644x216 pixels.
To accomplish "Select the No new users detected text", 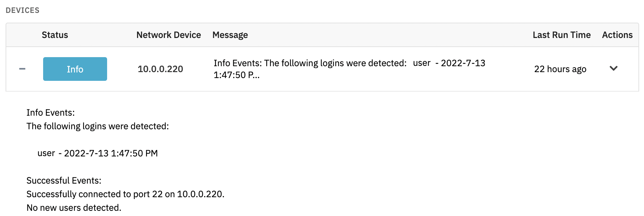I will pyautogui.click(x=74, y=208).
